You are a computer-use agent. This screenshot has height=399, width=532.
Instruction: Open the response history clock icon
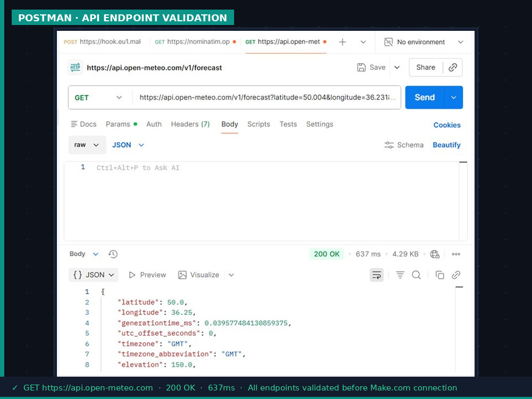(x=113, y=254)
